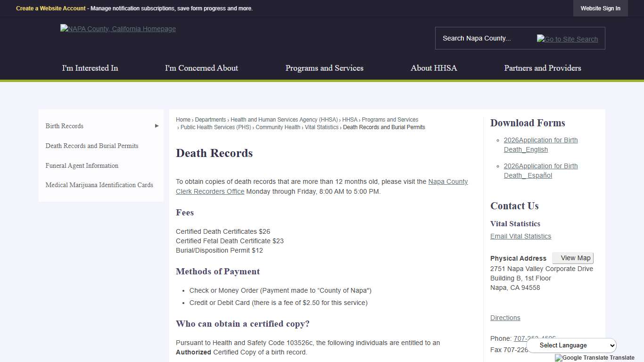Open the Select Language dropdown

coord(571,345)
